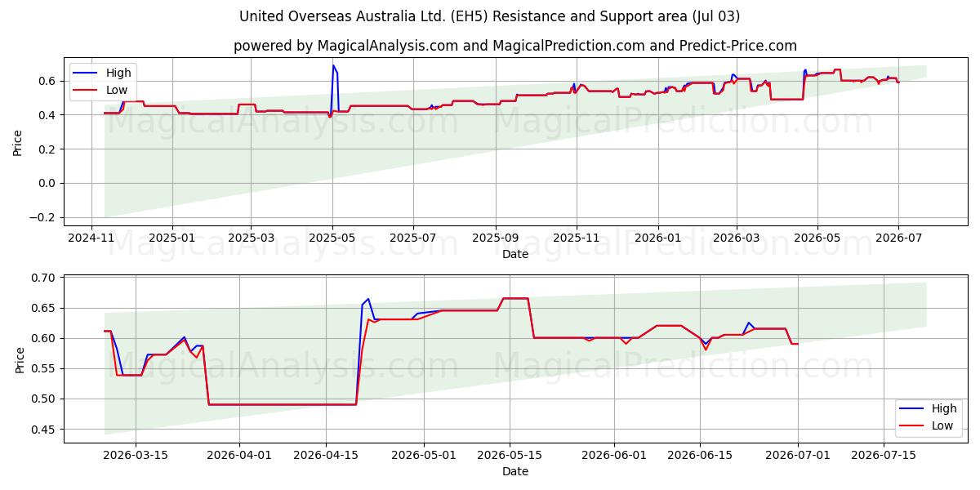Click the flat 0.49 price segment in bottom chart
The height and width of the screenshot is (490, 980).
(x=282, y=404)
